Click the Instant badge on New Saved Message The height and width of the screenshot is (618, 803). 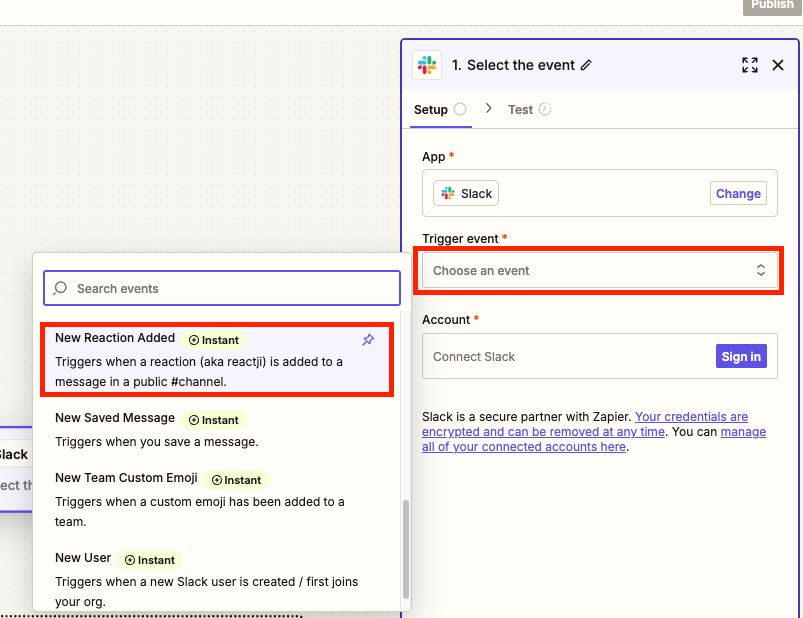pyautogui.click(x=214, y=420)
